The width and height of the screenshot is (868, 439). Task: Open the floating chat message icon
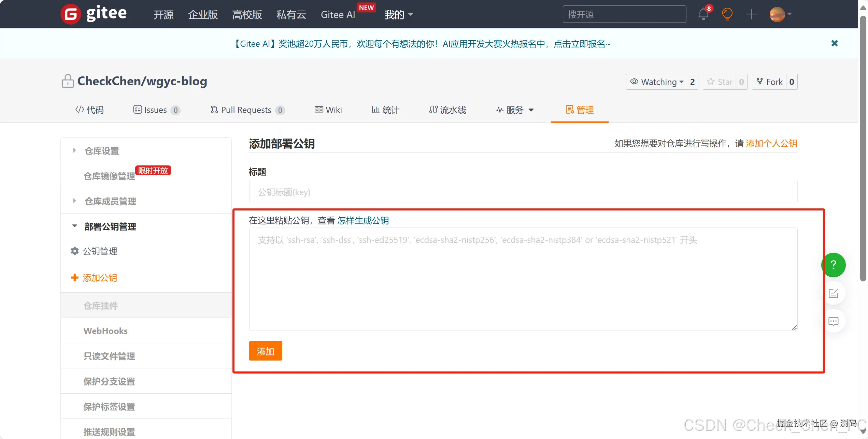pyautogui.click(x=833, y=321)
